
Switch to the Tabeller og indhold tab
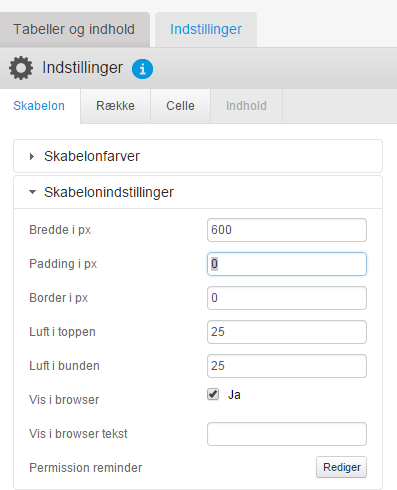74,30
